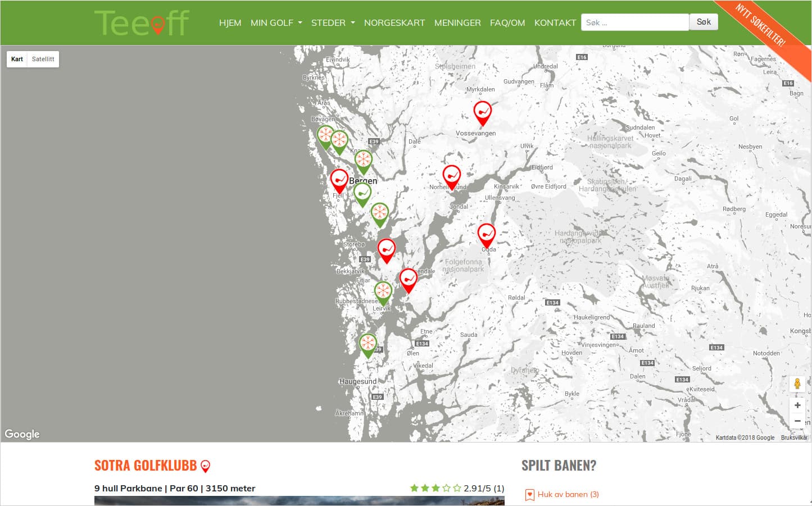Zoom in the map with plus button
The width and height of the screenshot is (812, 506).
[x=797, y=405]
